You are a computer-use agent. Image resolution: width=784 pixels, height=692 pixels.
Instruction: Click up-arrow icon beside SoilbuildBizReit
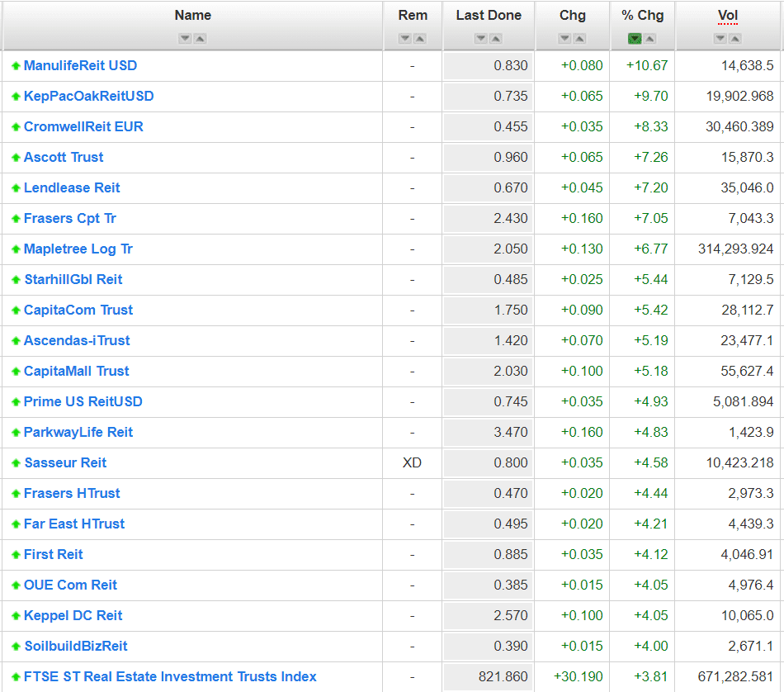(16, 647)
